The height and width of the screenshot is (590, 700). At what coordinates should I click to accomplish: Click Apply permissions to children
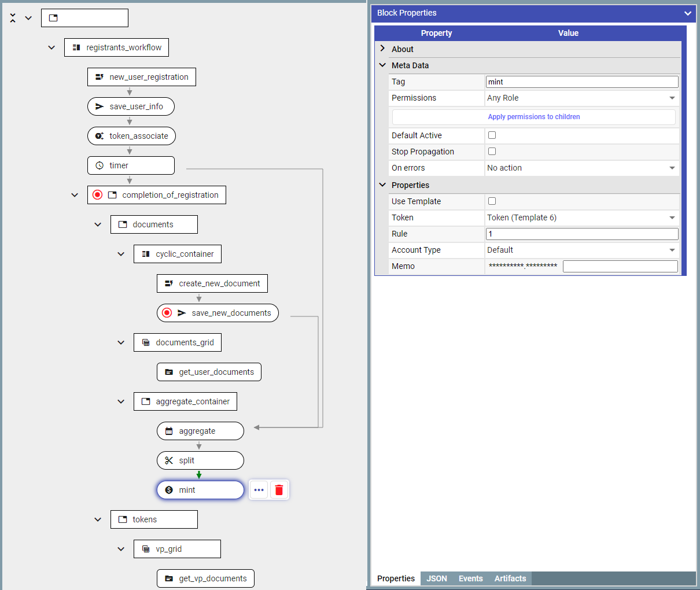(533, 117)
